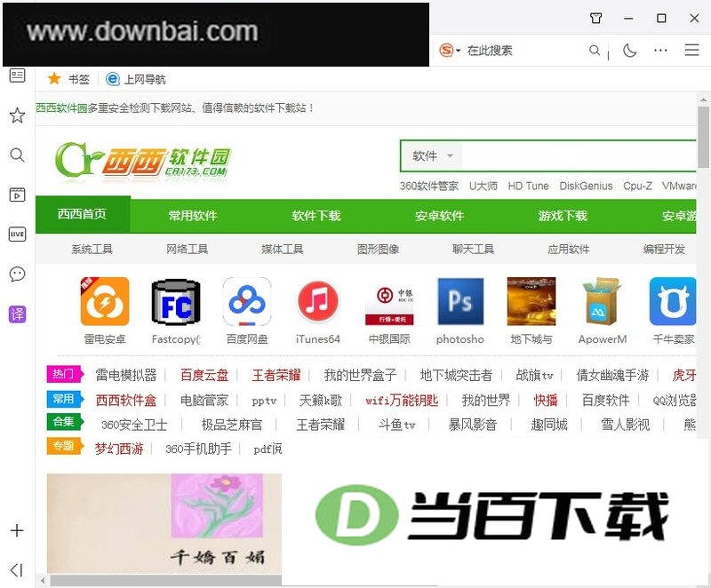Expand the 软件 category dropdown
This screenshot has height=588, width=711.
[x=432, y=155]
